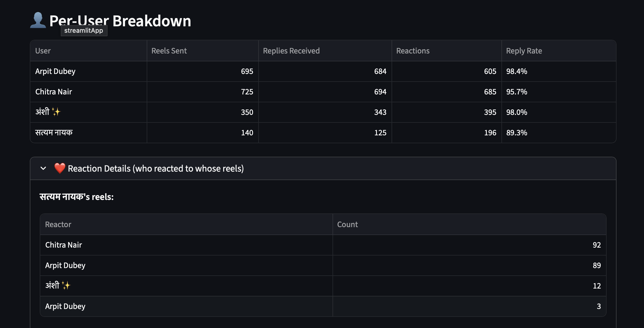Click the red heart icon in Reaction Details header

coord(60,168)
